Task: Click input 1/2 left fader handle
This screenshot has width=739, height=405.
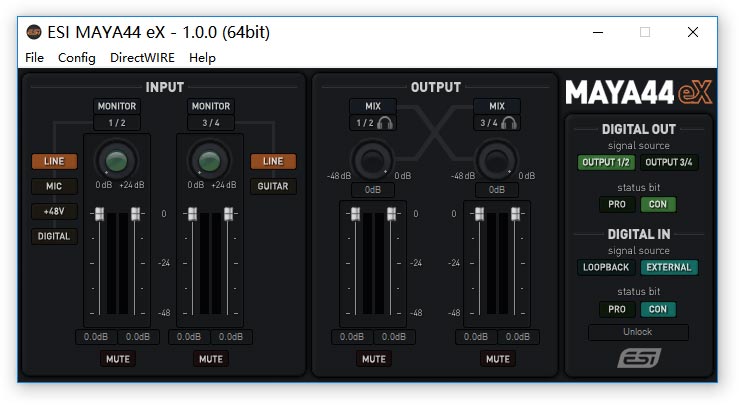Action: 99,214
